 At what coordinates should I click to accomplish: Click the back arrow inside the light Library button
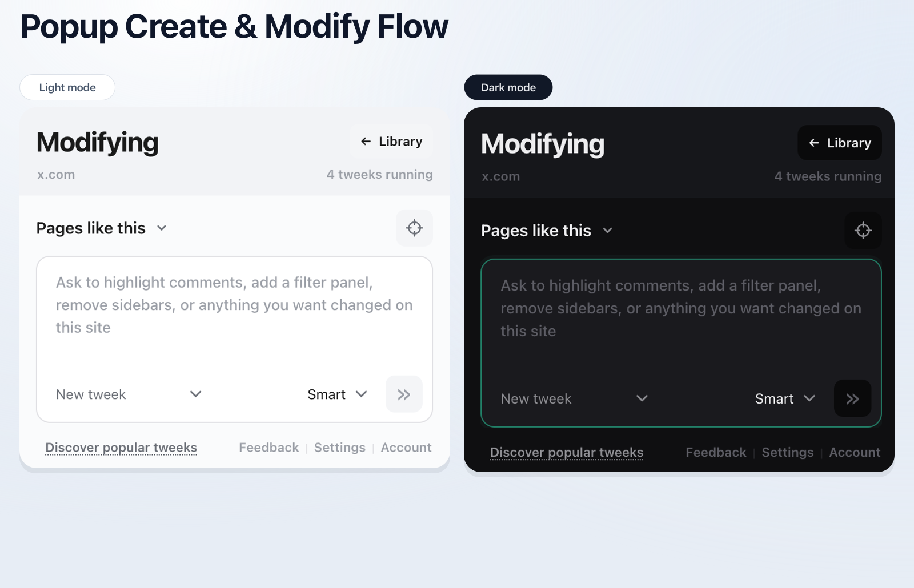pos(365,141)
